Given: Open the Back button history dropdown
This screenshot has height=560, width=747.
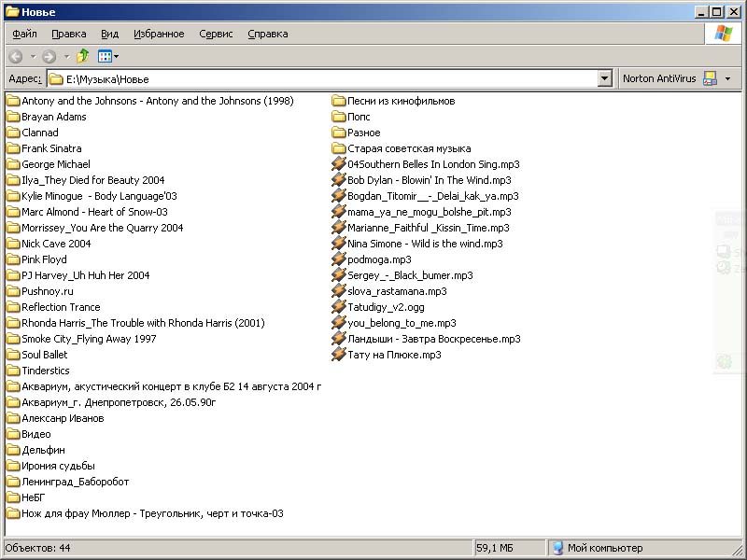Looking at the screenshot, I should click(33, 57).
